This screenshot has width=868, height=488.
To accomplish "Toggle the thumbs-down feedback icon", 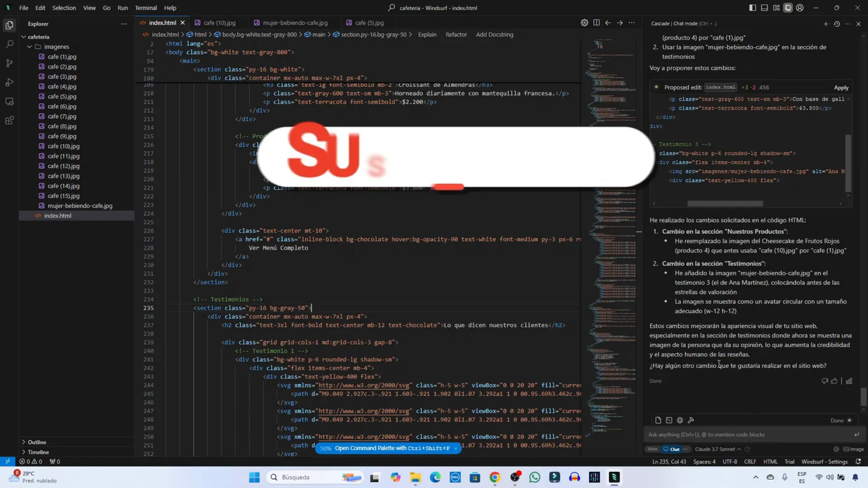I will pos(825,381).
